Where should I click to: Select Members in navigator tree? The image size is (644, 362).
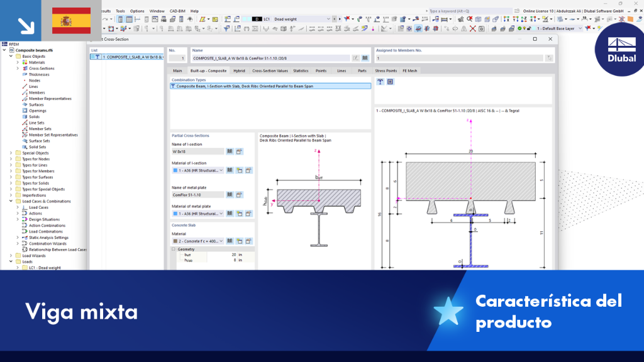pyautogui.click(x=36, y=93)
